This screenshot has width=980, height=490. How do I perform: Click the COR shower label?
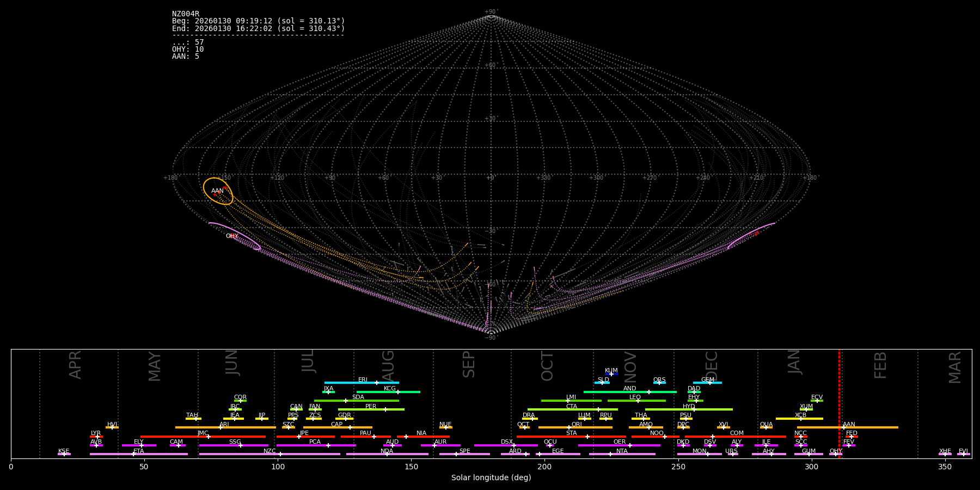coord(240,397)
